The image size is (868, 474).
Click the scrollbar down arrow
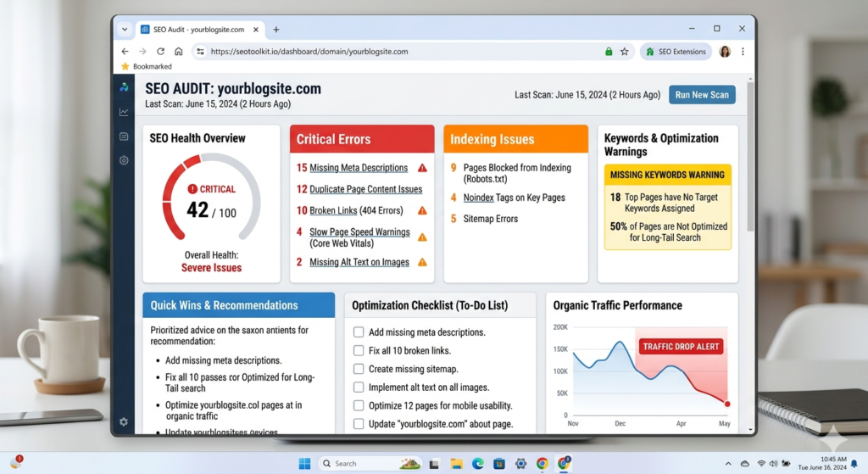(751, 430)
